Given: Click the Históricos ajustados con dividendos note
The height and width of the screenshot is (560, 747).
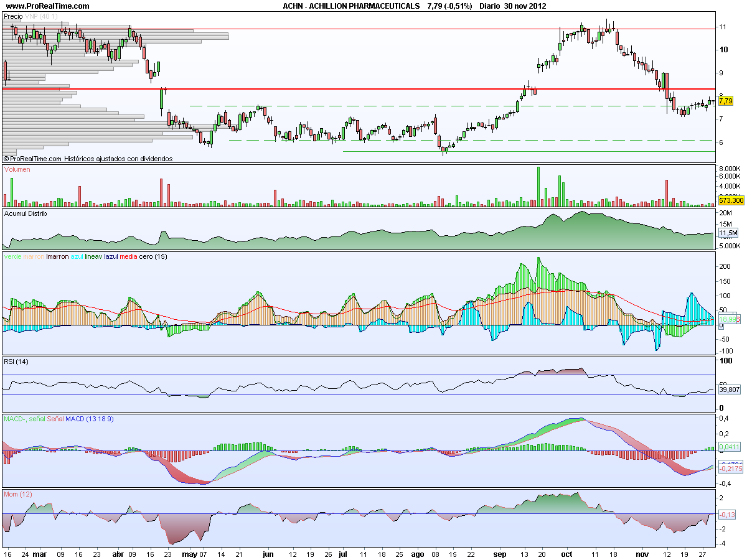Looking at the screenshot, I should tap(118, 159).
